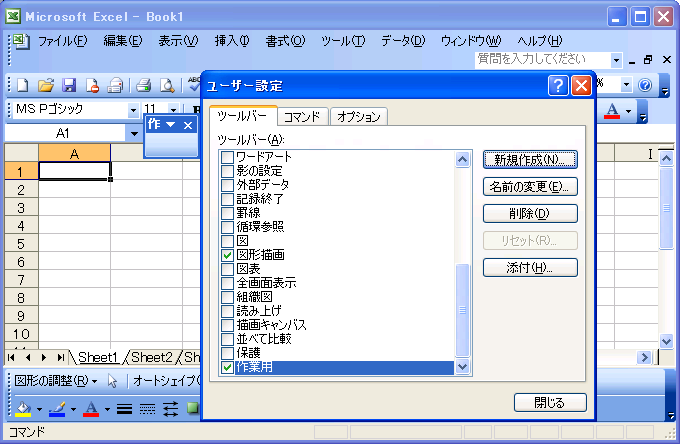Viewport: 680px width, 444px height.
Task: Uncheck the 図形描画 toolbar checkbox
Action: pos(227,255)
